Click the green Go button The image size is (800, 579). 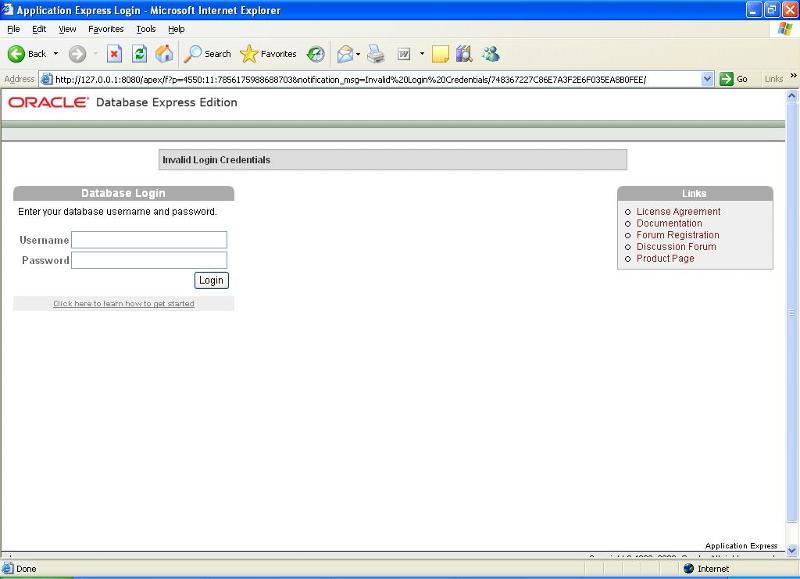pyautogui.click(x=734, y=79)
